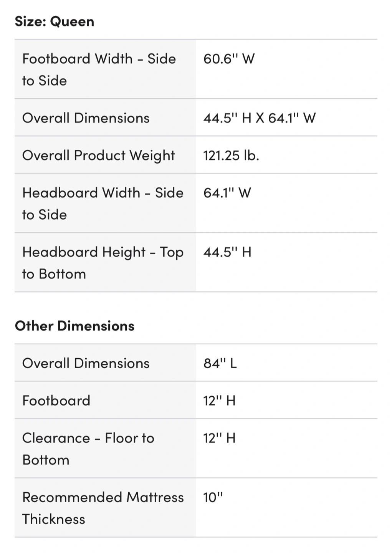The image size is (392, 553).
Task: Click the Headboard Height - Top to Bottom label
Action: pyautogui.click(x=103, y=263)
